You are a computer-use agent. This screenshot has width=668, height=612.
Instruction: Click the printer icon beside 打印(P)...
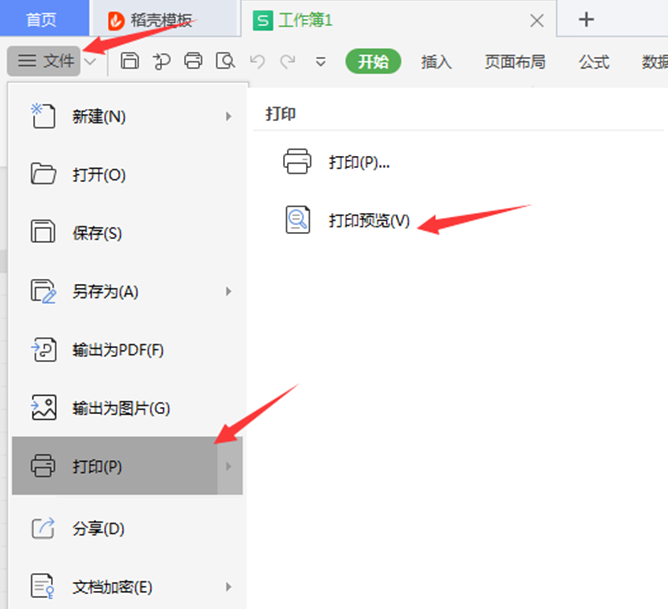pos(297,161)
